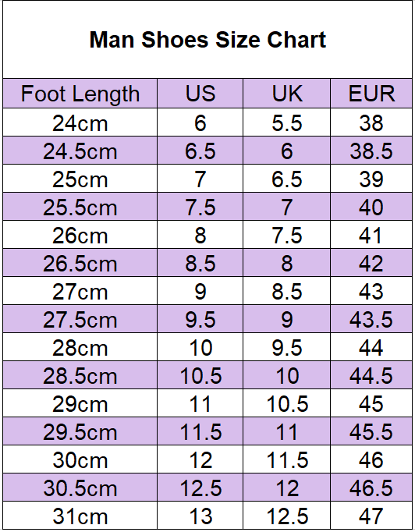Select the 26cm foot length cell

coord(80,235)
